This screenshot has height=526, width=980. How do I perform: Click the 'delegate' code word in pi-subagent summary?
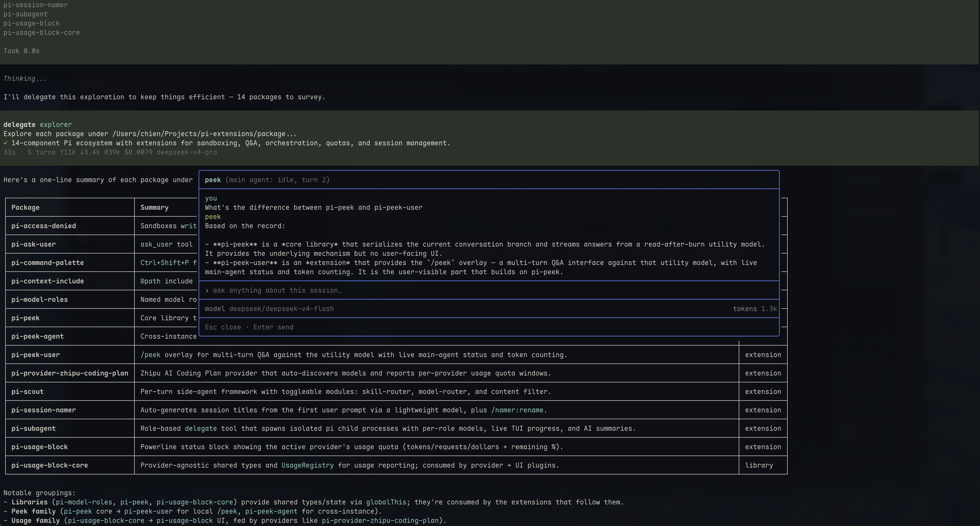(x=201, y=429)
